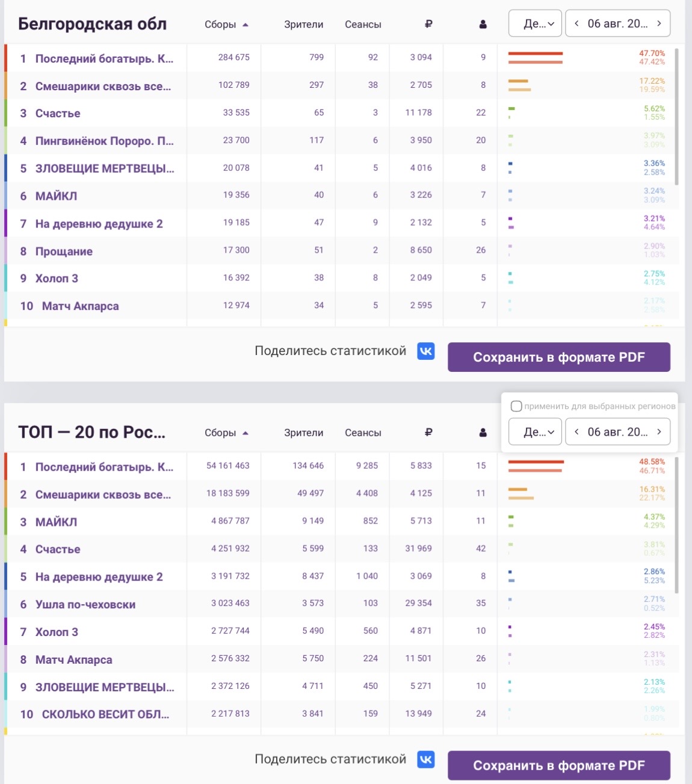Click the VK share icon in Belgorod panel
This screenshot has width=692, height=784.
click(426, 351)
